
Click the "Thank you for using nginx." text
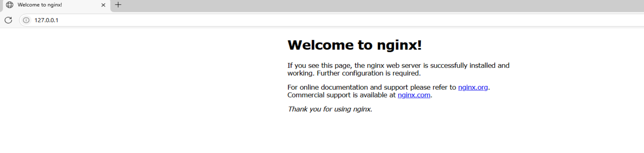(x=330, y=109)
